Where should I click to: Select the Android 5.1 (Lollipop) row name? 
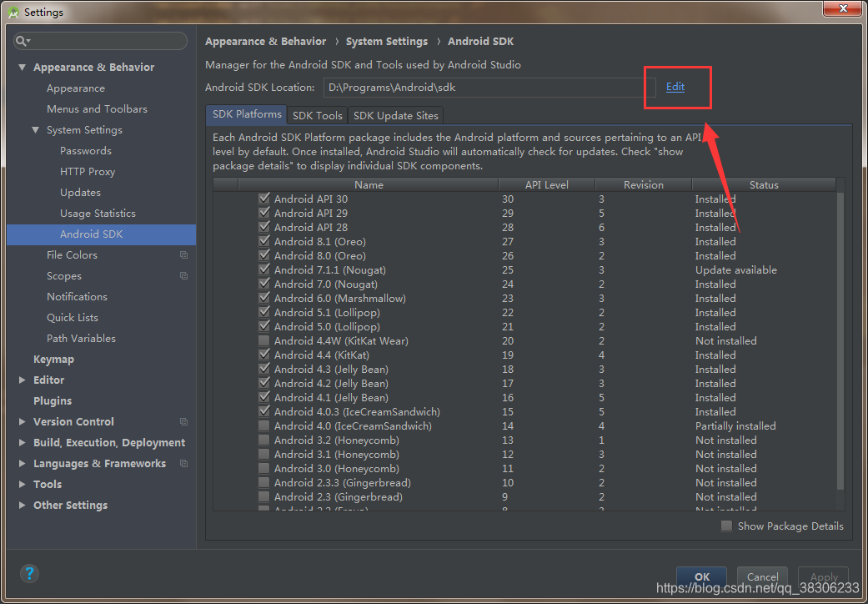[x=327, y=312]
